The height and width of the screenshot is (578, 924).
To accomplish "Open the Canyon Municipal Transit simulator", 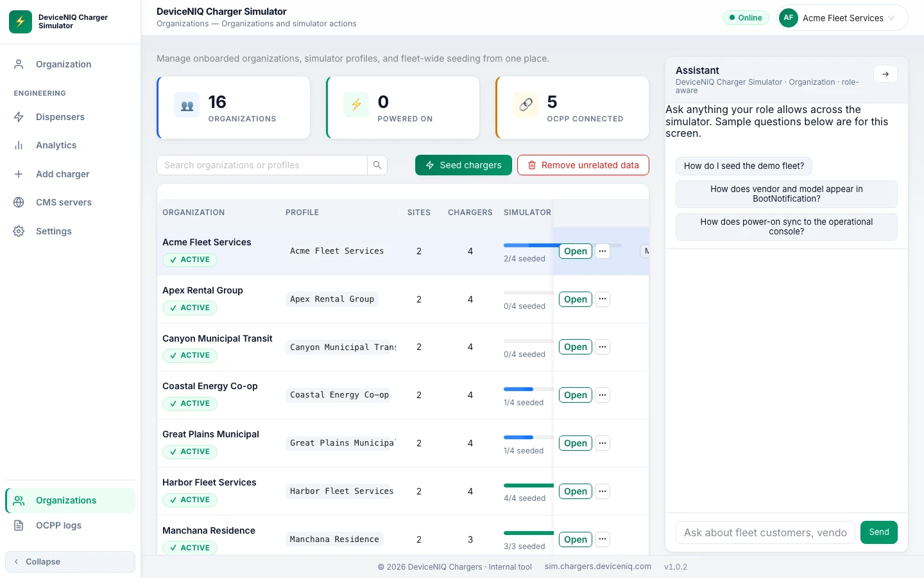I will click(576, 347).
